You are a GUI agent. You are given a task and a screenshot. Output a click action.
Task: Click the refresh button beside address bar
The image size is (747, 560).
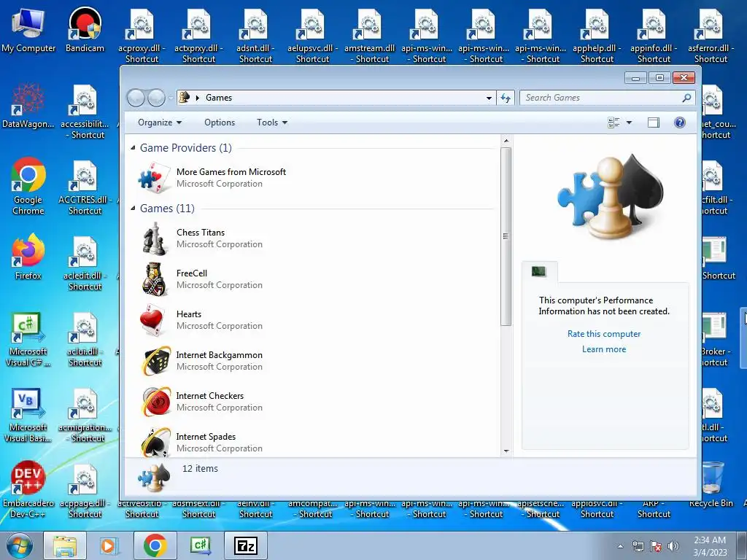(x=506, y=98)
